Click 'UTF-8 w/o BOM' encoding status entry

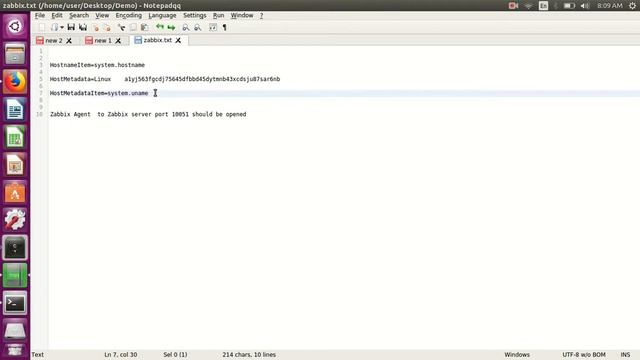click(584, 355)
